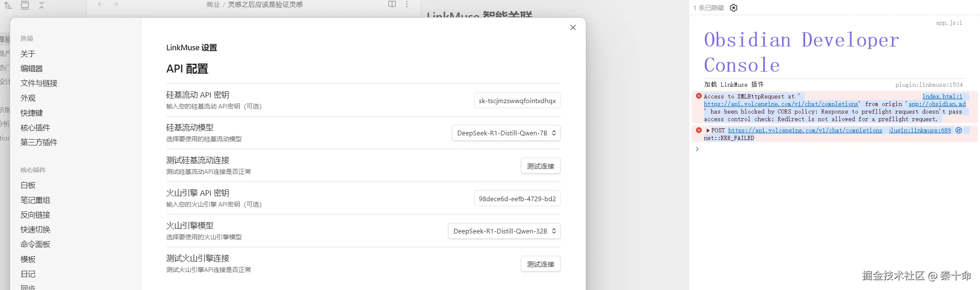The image size is (980, 290).
Task: Click the collapse all folders icon
Action: point(42,5)
